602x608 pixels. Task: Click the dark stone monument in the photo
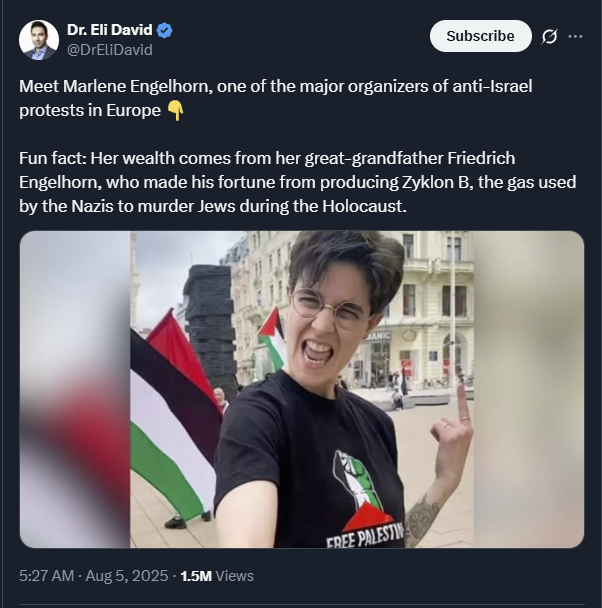coord(209,326)
